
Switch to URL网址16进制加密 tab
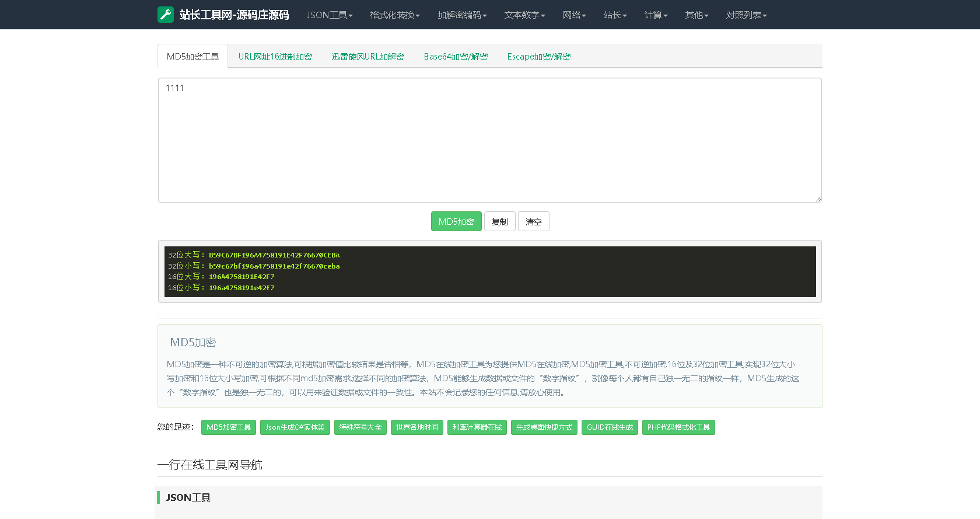pos(275,57)
